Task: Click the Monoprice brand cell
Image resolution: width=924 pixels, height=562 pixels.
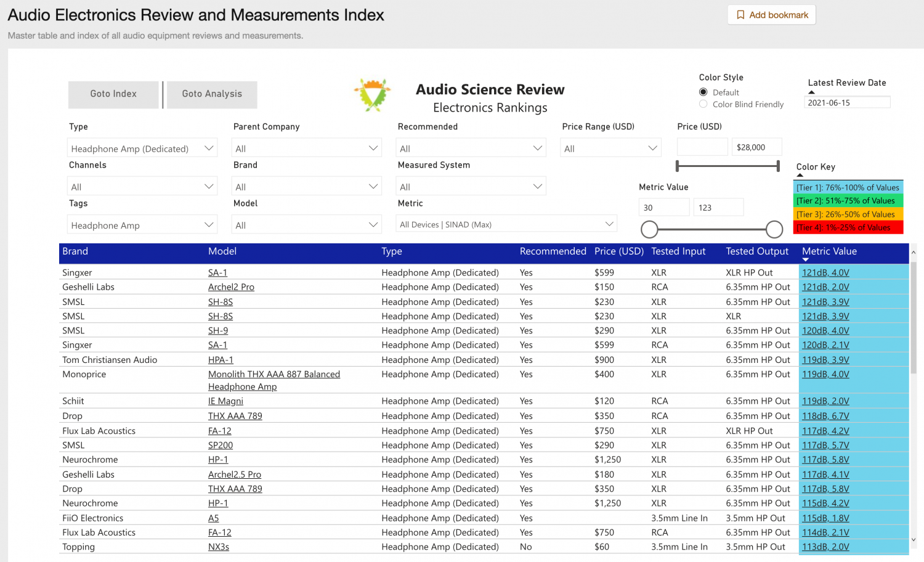Action: pyautogui.click(x=84, y=374)
